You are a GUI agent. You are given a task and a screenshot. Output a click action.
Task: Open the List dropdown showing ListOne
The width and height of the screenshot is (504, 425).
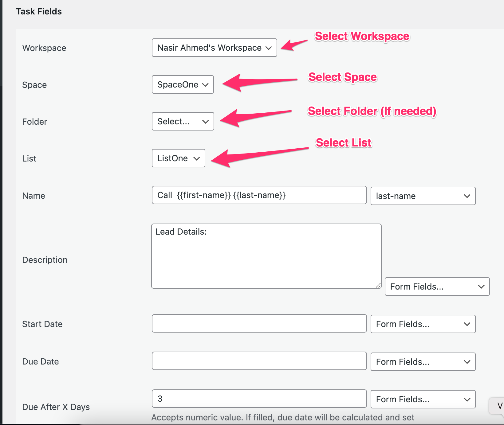point(178,158)
